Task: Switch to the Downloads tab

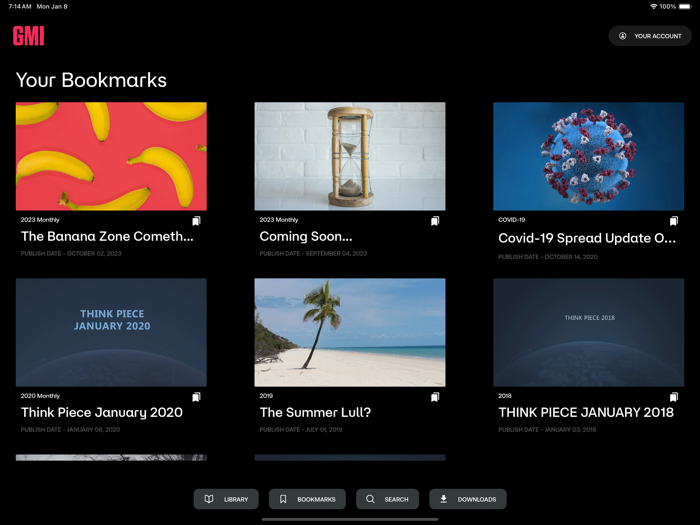Action: 468,499
